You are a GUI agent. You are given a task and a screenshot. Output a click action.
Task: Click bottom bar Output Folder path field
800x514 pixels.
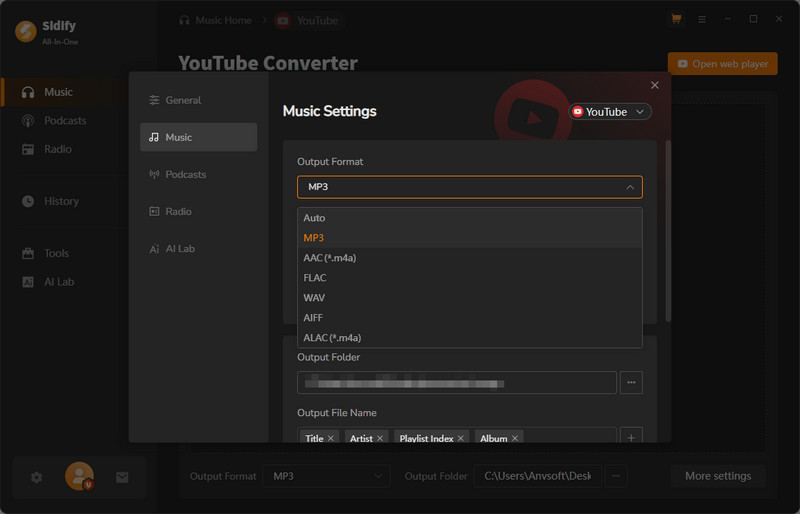point(537,476)
